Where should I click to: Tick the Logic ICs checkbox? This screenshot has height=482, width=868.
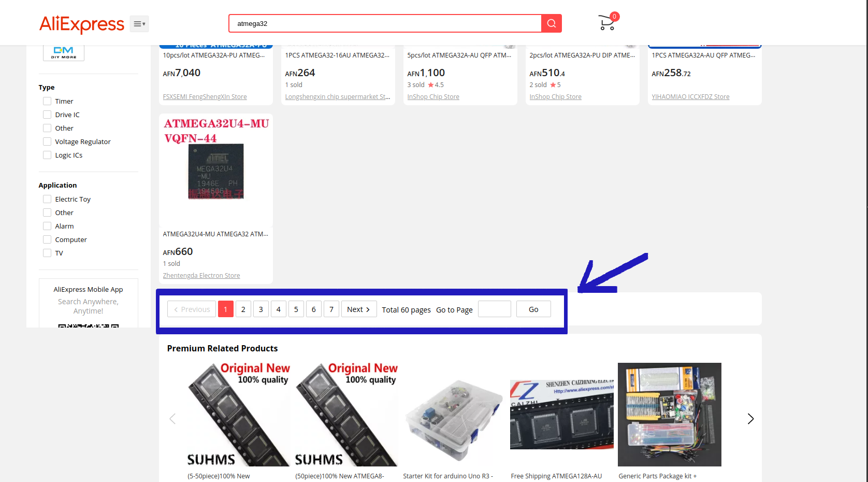pos(47,155)
